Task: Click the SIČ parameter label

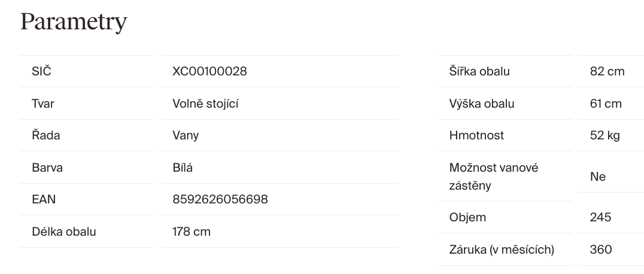Action: (x=41, y=71)
